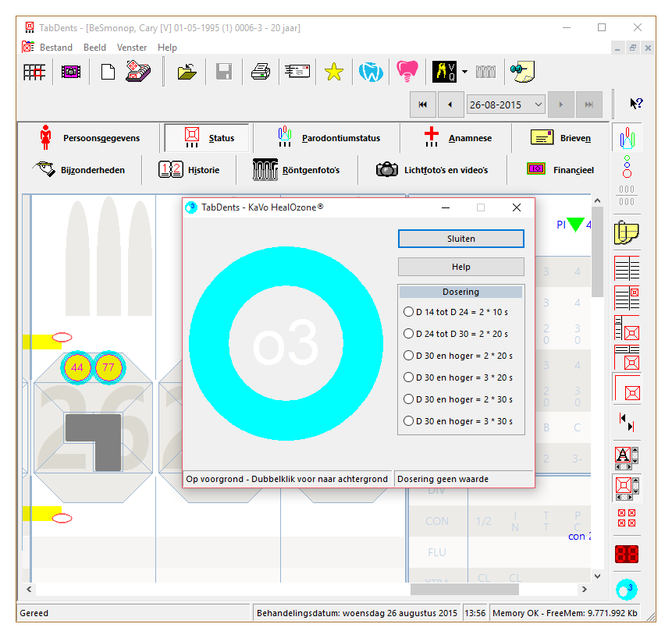Click the periodontal teeth sidebar icon
The image size is (672, 638).
[x=627, y=137]
